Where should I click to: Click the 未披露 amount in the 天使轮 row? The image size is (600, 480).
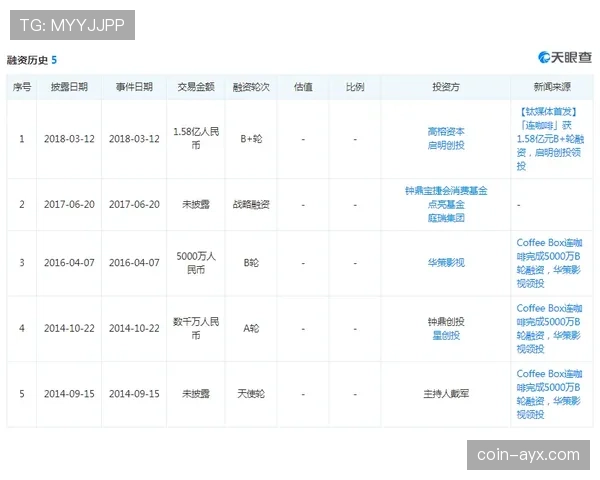(196, 394)
